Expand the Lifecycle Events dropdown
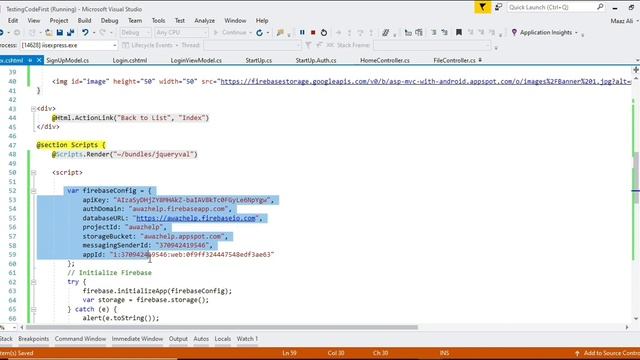The height and width of the screenshot is (360, 640). point(177,45)
